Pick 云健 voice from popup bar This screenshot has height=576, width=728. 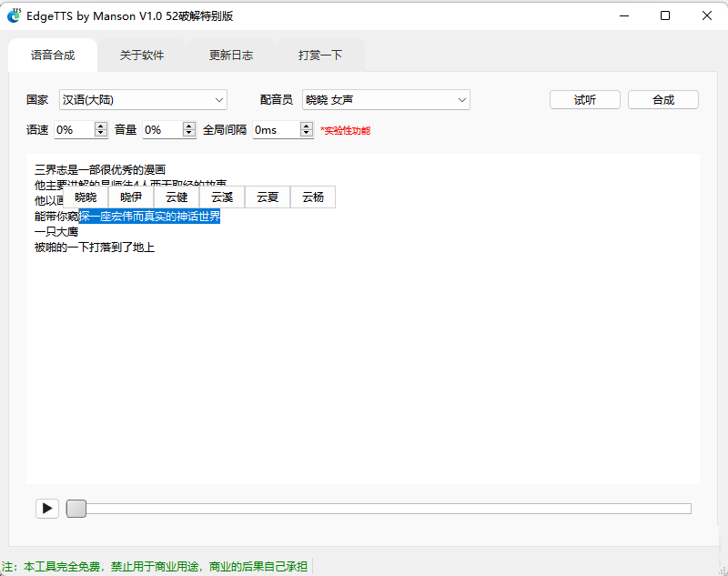point(177,197)
